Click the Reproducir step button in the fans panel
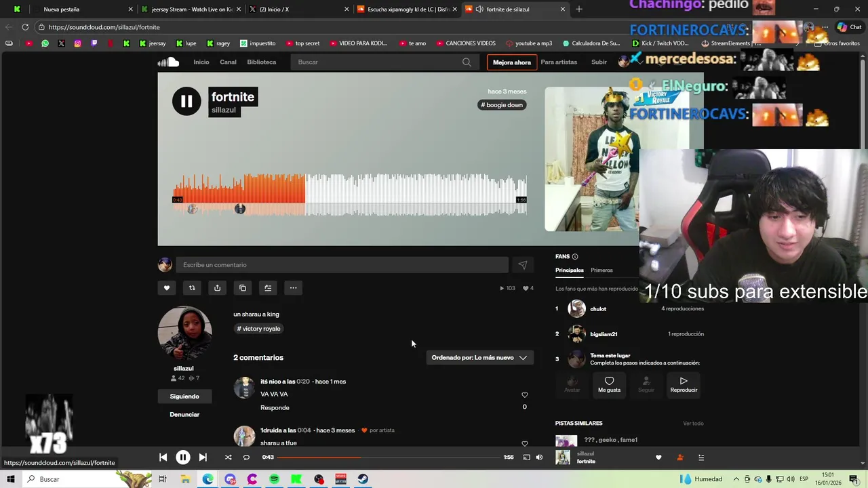 pyautogui.click(x=684, y=384)
